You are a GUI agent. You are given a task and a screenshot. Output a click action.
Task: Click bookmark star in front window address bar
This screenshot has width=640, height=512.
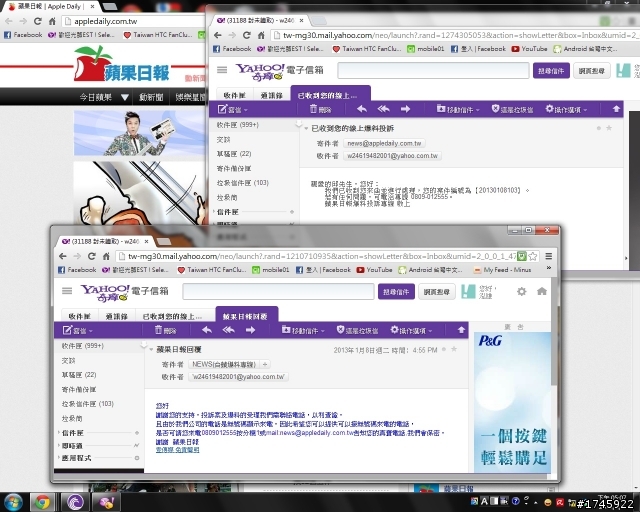pos(533,256)
